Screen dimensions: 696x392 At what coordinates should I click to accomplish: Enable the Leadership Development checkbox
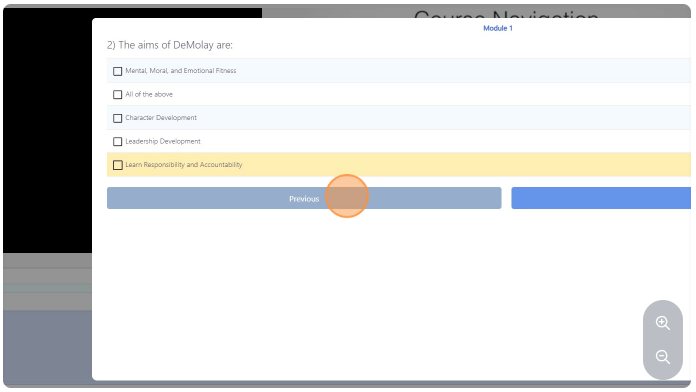pyautogui.click(x=118, y=142)
